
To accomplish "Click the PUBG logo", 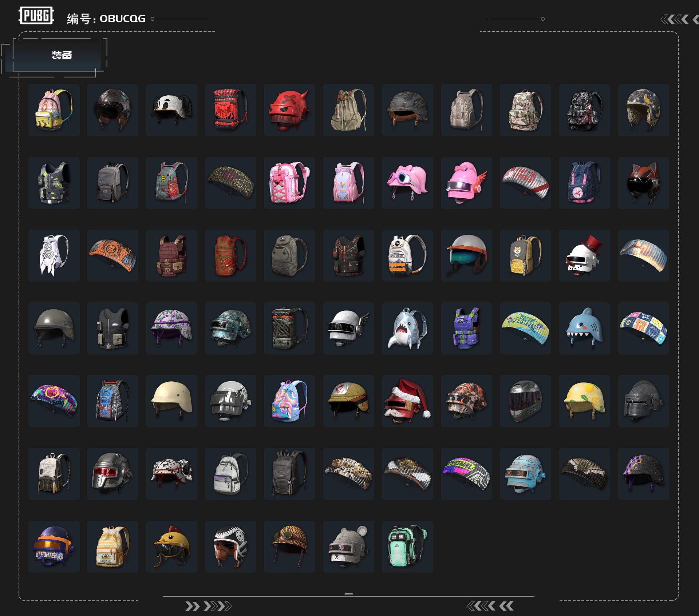I will 36,16.
